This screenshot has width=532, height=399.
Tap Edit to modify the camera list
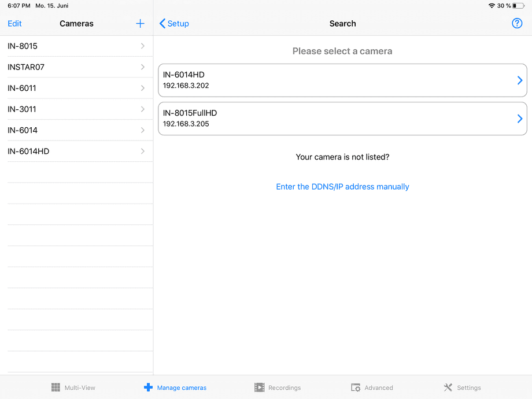point(14,24)
